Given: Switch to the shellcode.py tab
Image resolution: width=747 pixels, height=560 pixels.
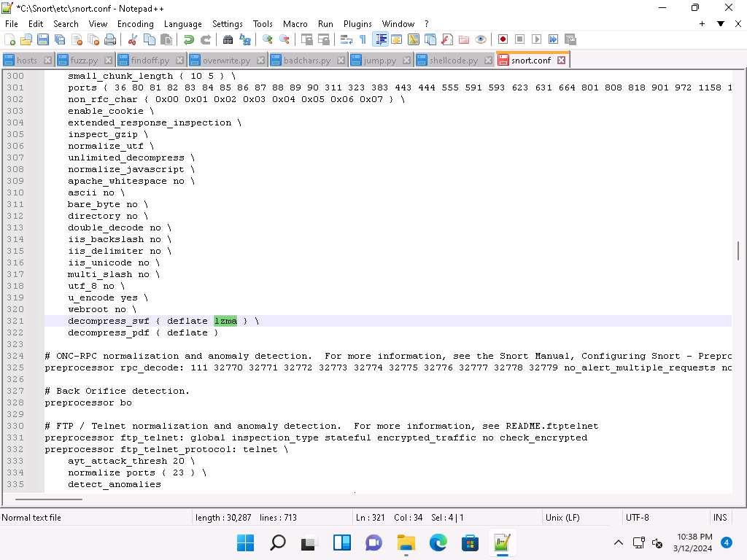Looking at the screenshot, I should pyautogui.click(x=454, y=60).
